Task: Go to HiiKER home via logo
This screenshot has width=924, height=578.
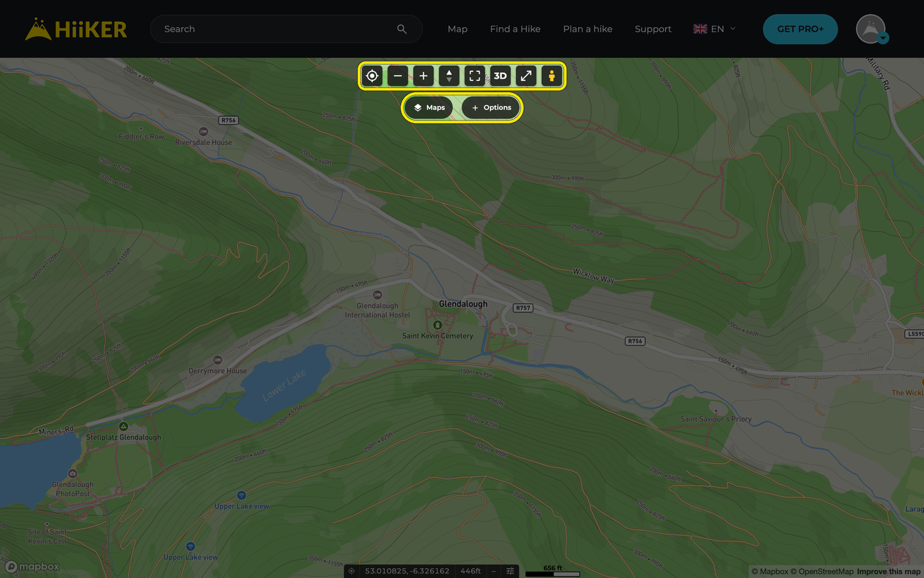Action: coord(76,29)
